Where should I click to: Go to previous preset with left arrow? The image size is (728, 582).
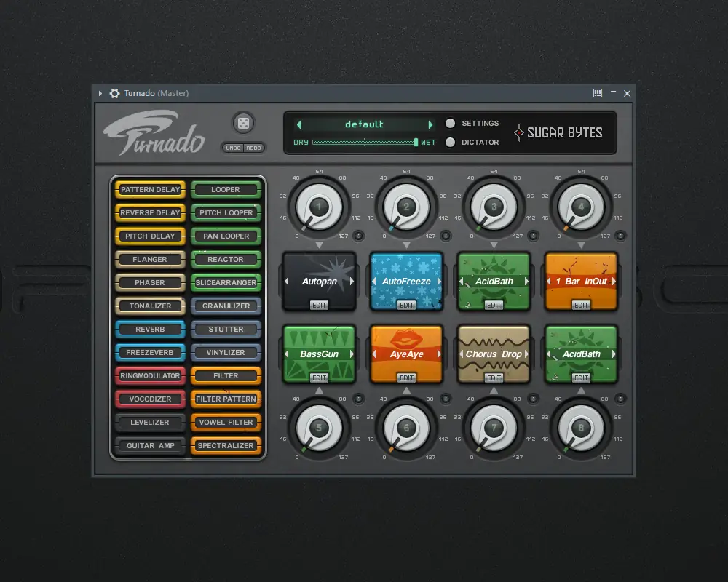point(299,124)
